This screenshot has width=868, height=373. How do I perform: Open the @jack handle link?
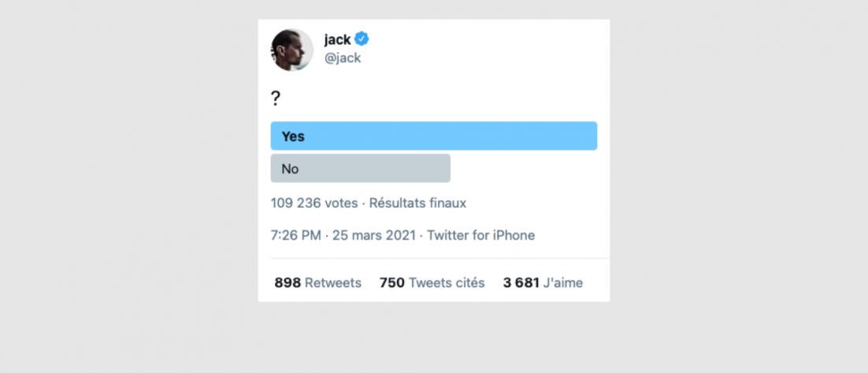(x=342, y=58)
